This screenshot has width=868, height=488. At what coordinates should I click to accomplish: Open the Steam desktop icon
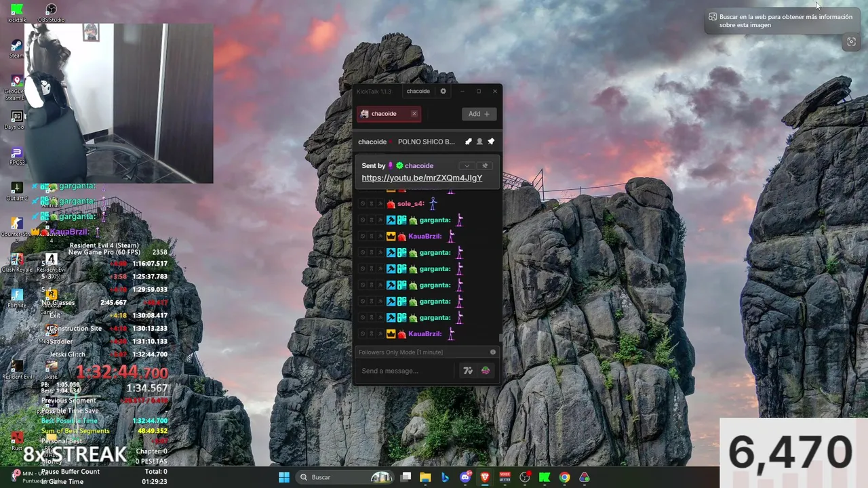pos(16,48)
